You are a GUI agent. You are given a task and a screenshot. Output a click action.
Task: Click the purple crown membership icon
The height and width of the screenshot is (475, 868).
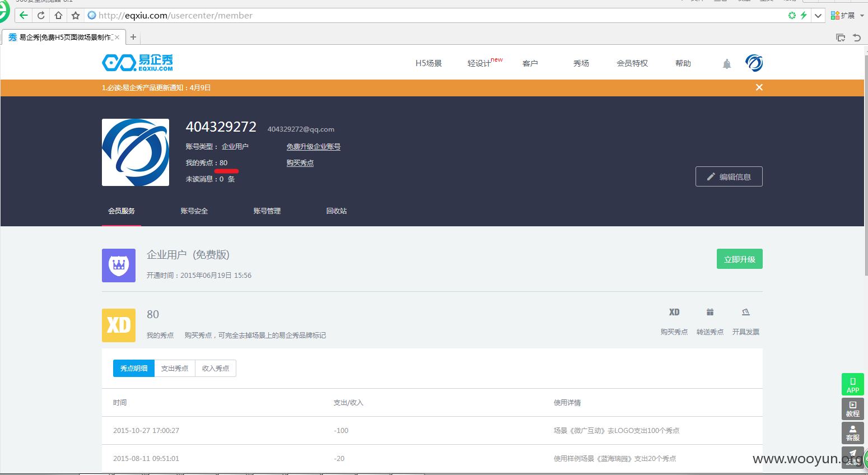tap(119, 266)
